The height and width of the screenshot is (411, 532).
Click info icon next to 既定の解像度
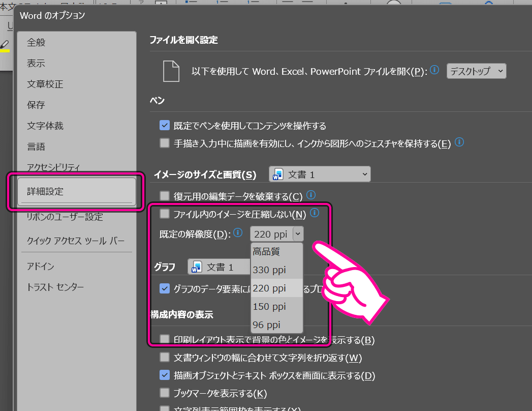click(238, 232)
